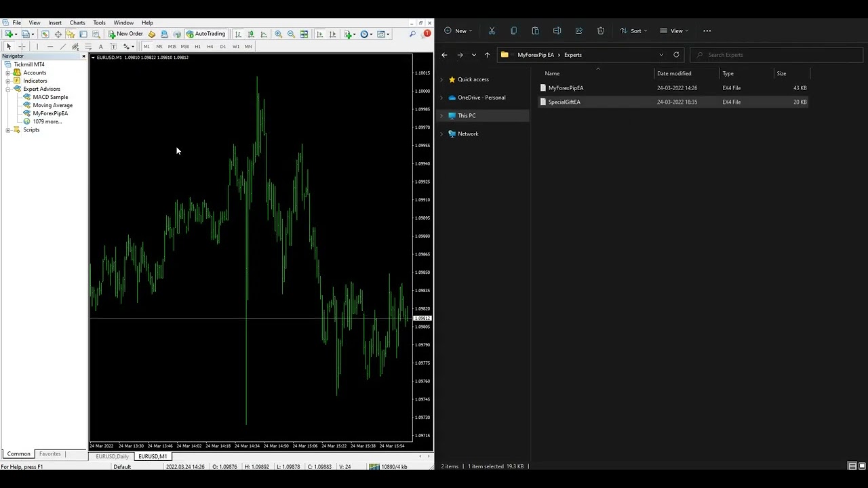Open the MetaEditor icon
The image size is (868, 488).
(x=151, y=34)
